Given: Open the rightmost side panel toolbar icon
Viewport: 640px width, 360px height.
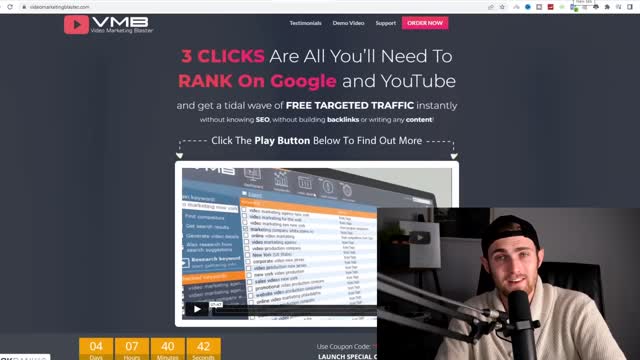Looking at the screenshot, I should point(630,7).
